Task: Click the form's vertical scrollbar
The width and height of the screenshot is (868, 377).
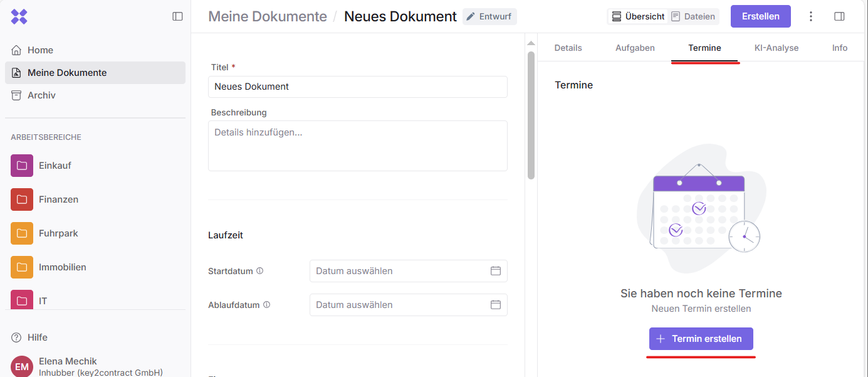Action: tap(531, 115)
